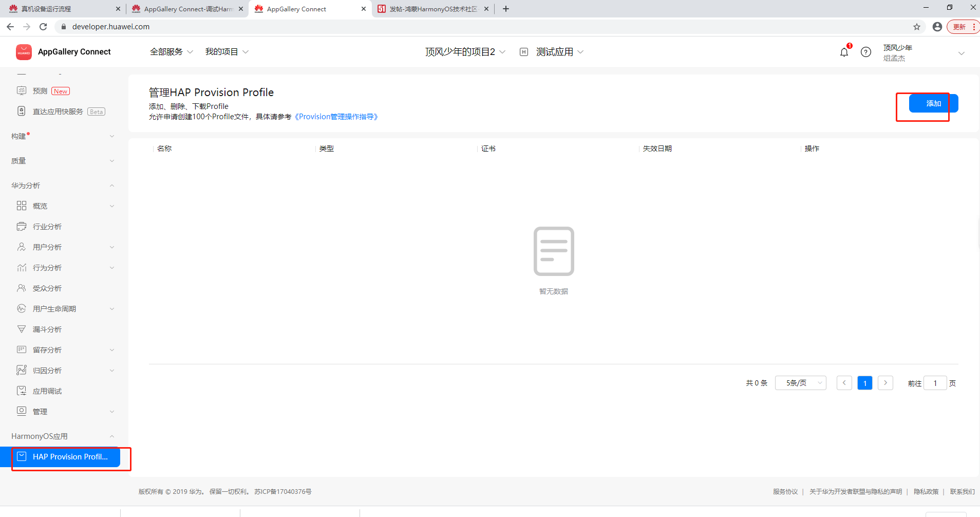This screenshot has height=517, width=980.
Task: Click the browser forward arrow
Action: [x=27, y=27]
